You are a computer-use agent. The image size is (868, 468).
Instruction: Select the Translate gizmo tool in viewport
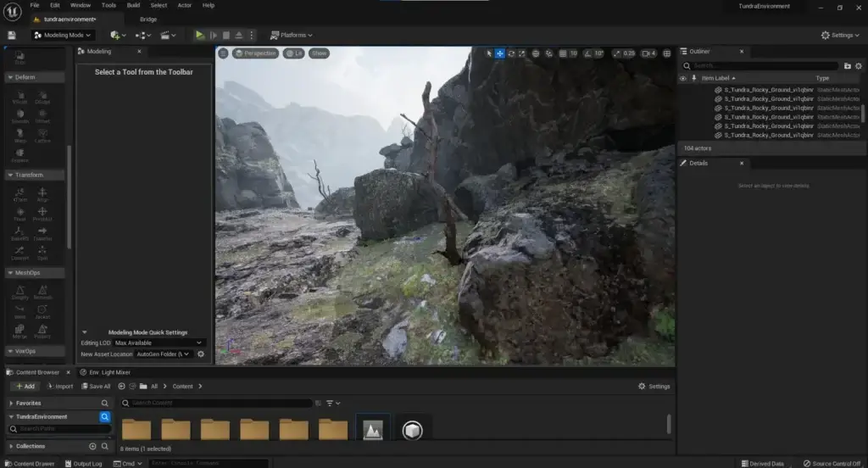(x=500, y=53)
